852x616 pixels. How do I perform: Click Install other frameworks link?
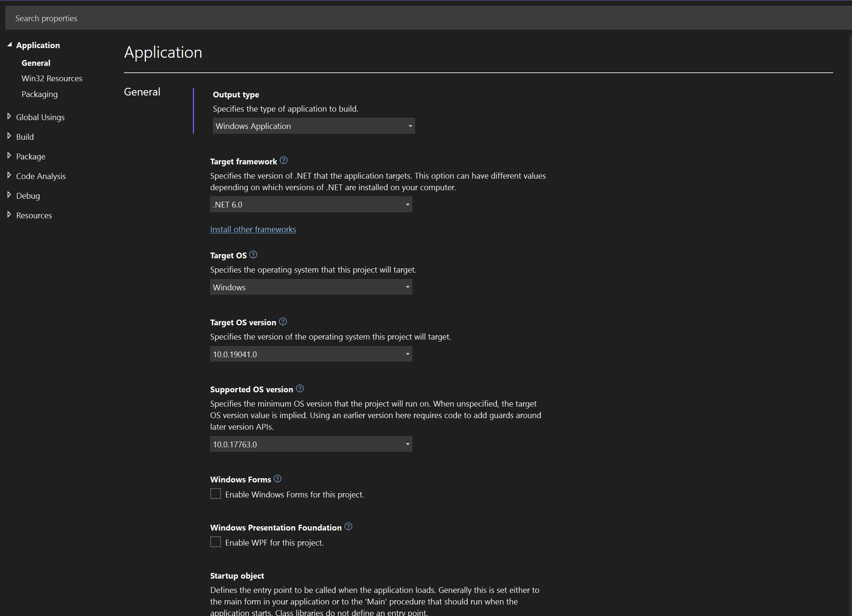tap(253, 229)
